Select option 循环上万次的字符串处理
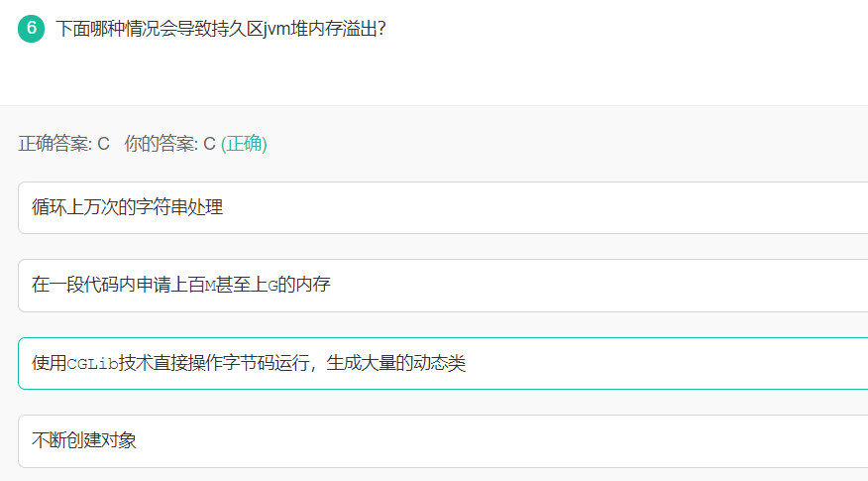The width and height of the screenshot is (868, 481). coord(443,207)
